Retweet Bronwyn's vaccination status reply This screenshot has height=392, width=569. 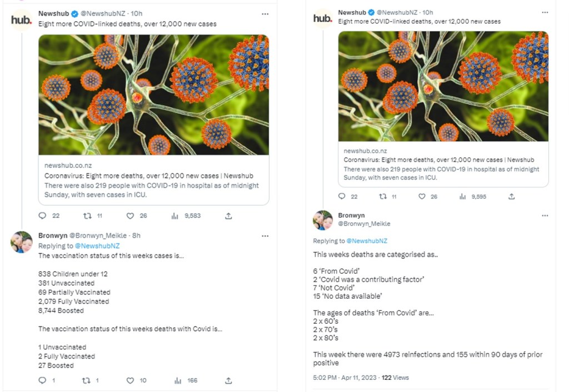pos(87,380)
